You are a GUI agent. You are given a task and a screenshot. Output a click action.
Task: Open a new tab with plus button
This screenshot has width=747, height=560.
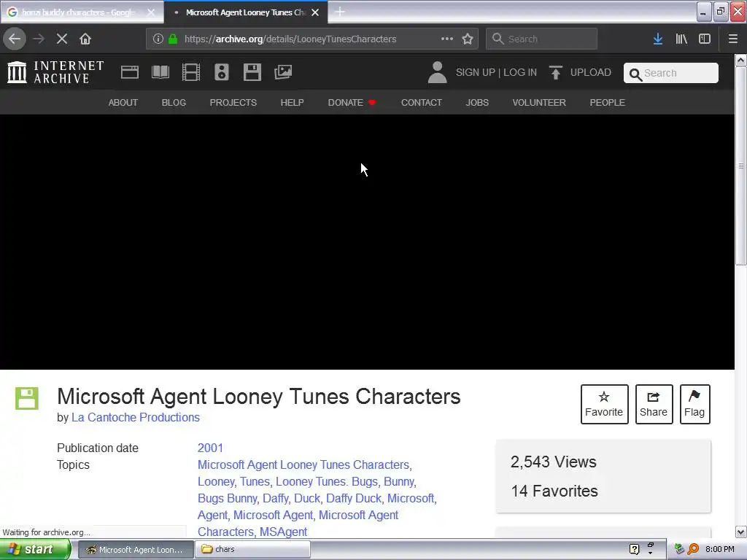point(340,12)
